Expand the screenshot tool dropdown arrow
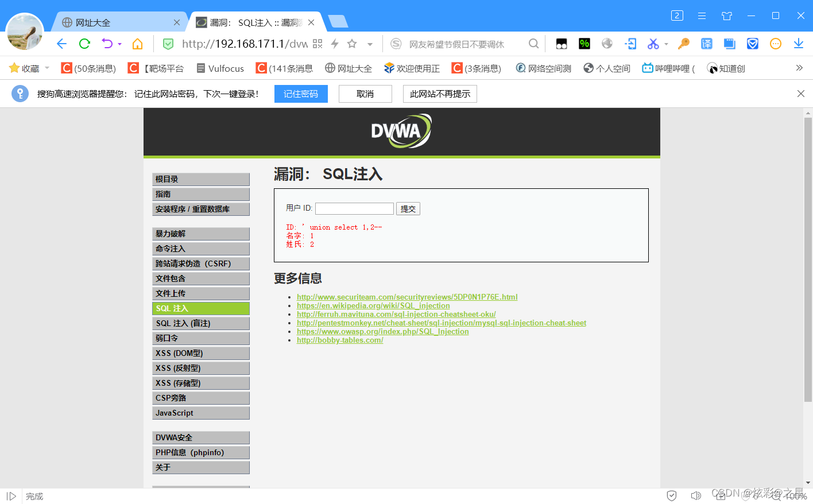 coord(666,44)
